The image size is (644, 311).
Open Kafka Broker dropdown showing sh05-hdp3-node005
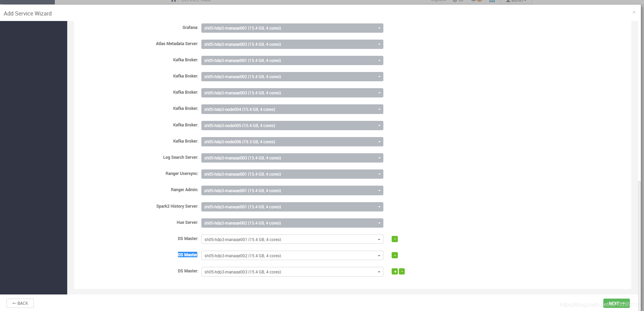tap(292, 125)
